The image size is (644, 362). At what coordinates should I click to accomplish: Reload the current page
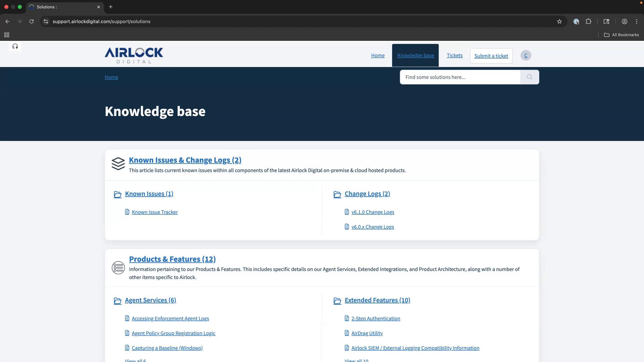click(x=32, y=21)
